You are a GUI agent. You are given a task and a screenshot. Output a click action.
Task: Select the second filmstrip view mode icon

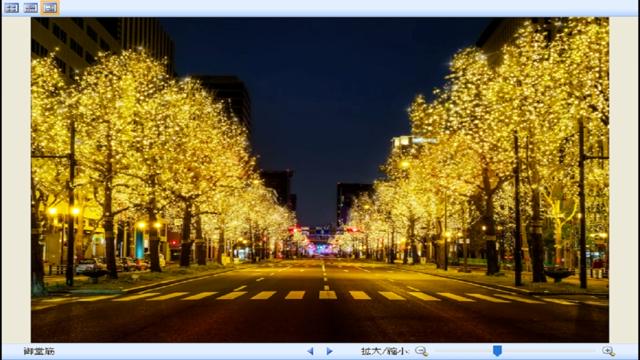[x=31, y=8]
